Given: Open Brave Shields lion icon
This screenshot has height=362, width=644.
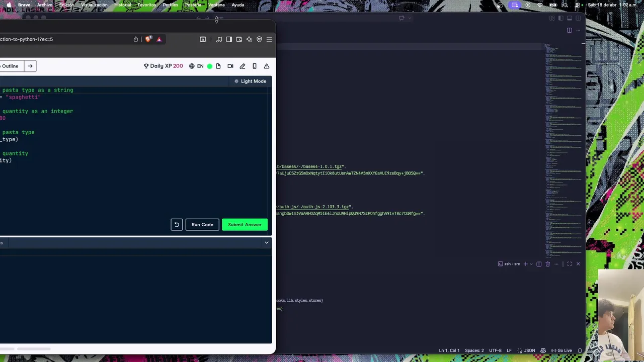Looking at the screenshot, I should point(148,39).
